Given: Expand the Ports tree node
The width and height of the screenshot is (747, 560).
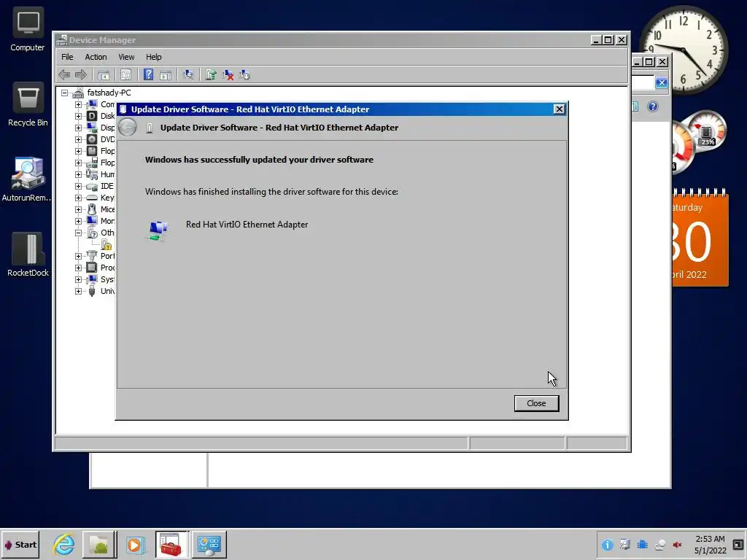Looking at the screenshot, I should [78, 256].
